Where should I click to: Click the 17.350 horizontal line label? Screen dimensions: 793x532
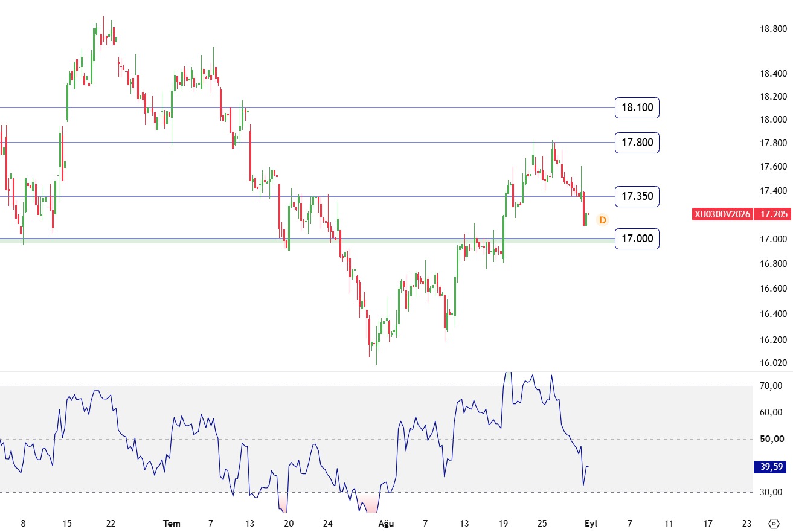(637, 196)
